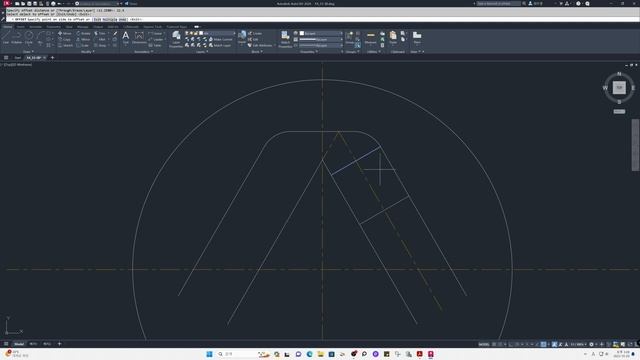This screenshot has width=640, height=360.
Task: Click the Measure utility tool
Action: (371, 38)
